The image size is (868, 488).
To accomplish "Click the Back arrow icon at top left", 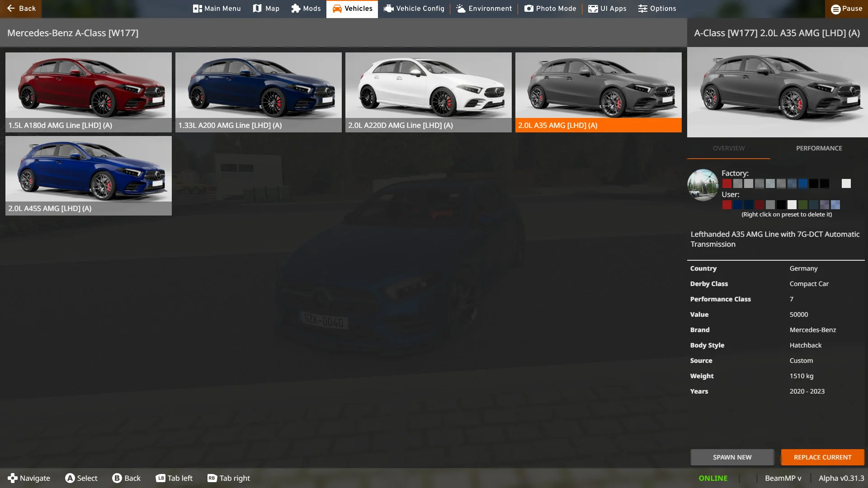I will 11,8.
